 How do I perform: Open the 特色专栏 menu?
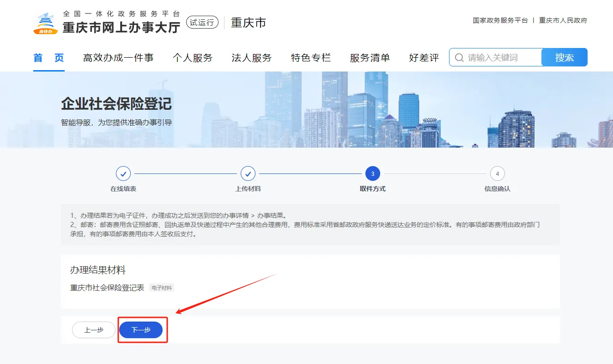311,57
